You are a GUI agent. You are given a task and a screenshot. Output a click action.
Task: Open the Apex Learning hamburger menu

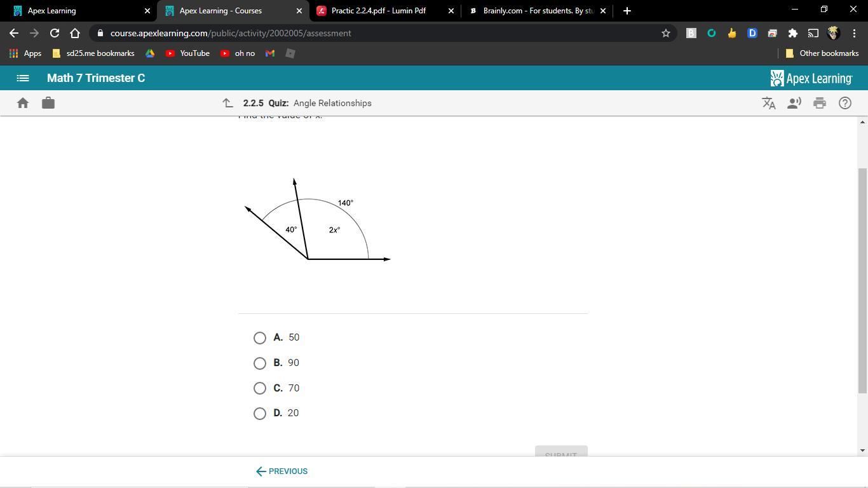pos(23,78)
